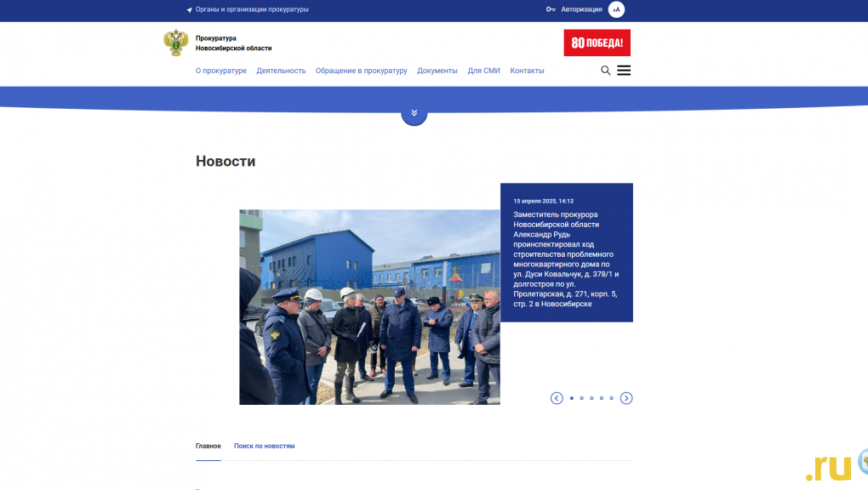Open the Деятельность menu

pyautogui.click(x=281, y=71)
